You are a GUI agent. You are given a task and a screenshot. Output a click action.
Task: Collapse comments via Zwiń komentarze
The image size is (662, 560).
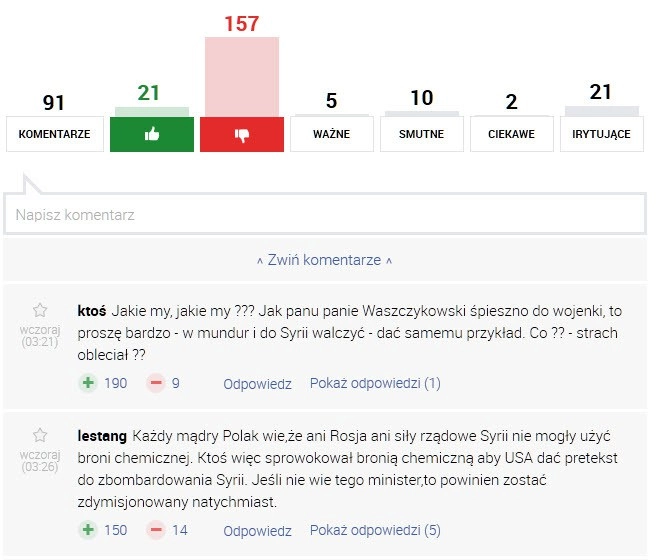(x=324, y=260)
